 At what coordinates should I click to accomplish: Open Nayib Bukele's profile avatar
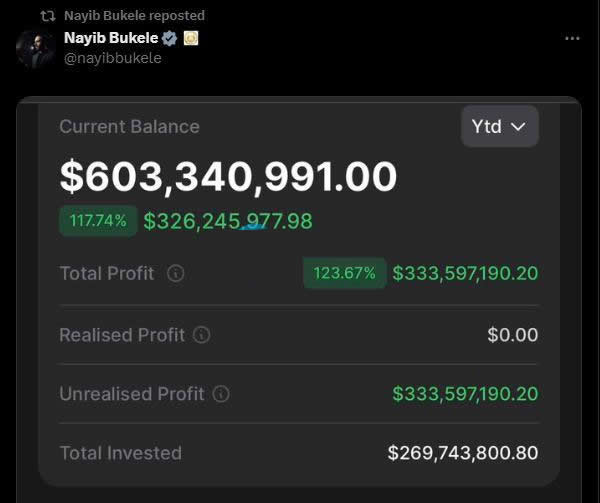click(35, 48)
